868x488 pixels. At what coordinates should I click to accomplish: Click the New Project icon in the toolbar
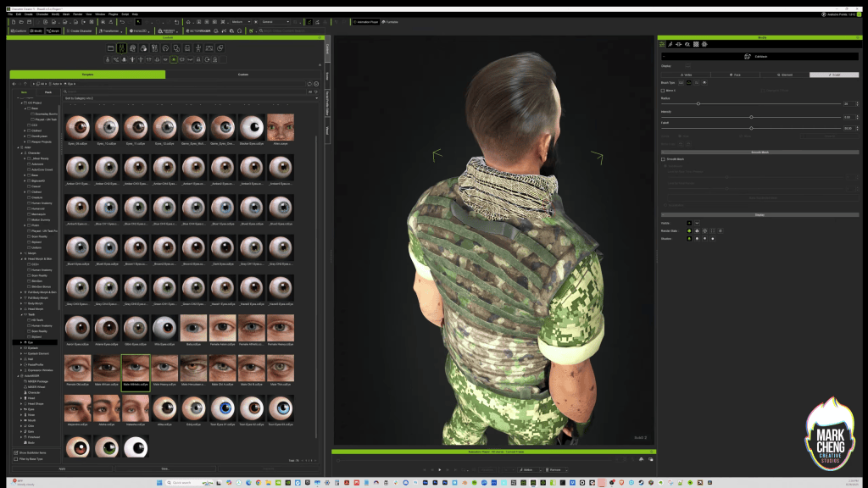pos(14,22)
